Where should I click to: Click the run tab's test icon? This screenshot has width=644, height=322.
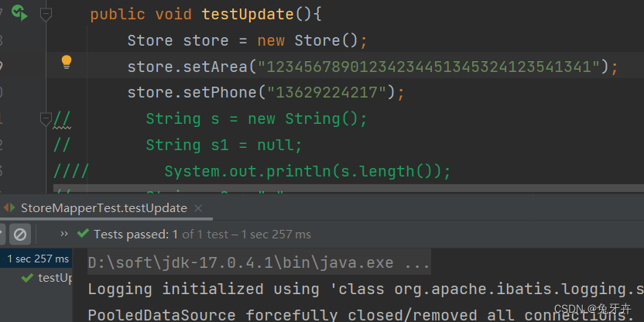click(x=9, y=208)
